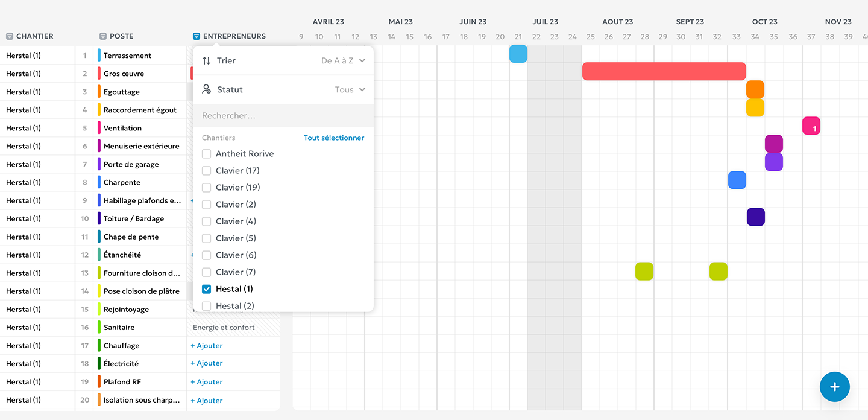Open the Trier 'De A à Z' dropdown
This screenshot has height=420, width=868.
[x=344, y=60]
